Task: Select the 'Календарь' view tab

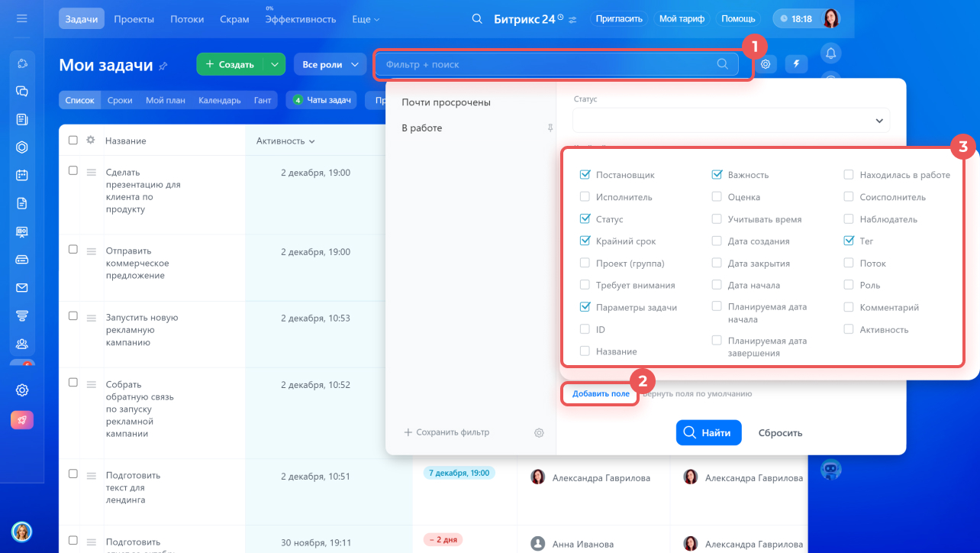Action: [219, 100]
